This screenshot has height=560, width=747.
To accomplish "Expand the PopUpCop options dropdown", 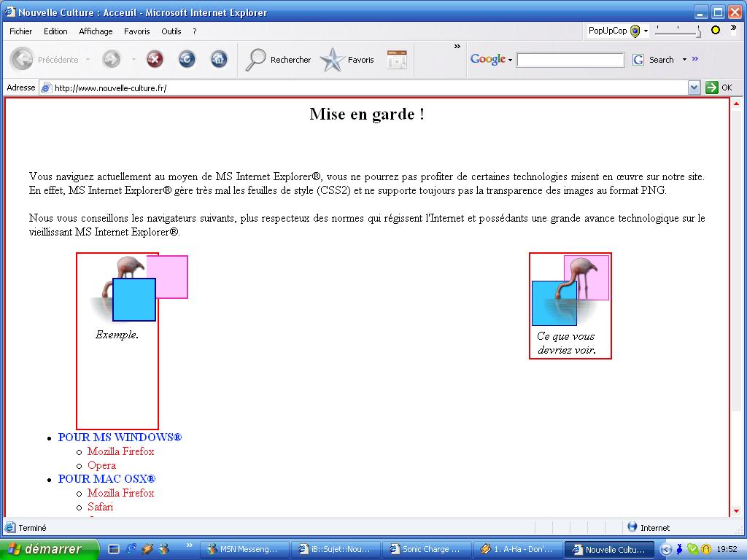I will coord(646,31).
